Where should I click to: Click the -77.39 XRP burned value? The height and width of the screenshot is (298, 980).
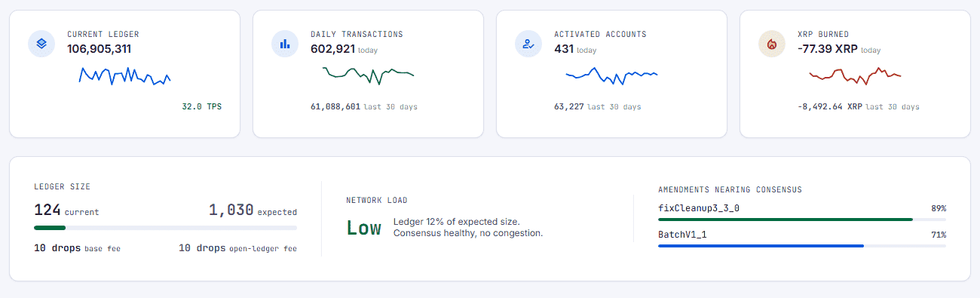click(828, 49)
